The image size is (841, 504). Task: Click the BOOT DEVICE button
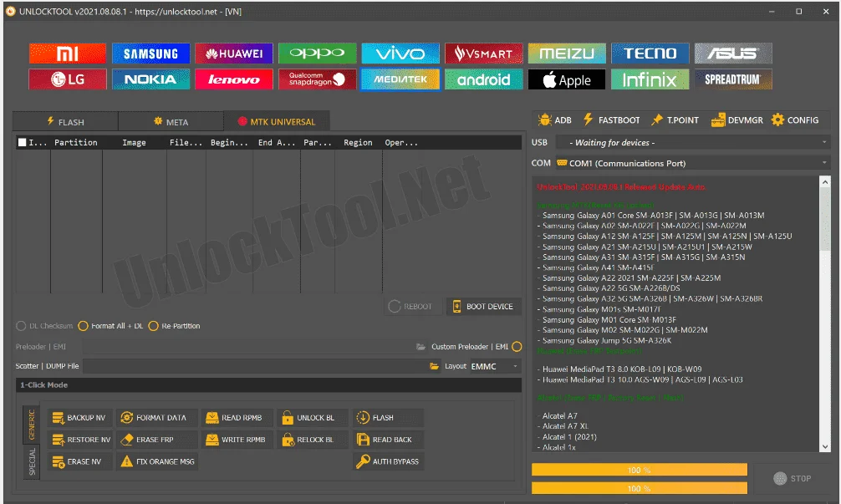(483, 306)
